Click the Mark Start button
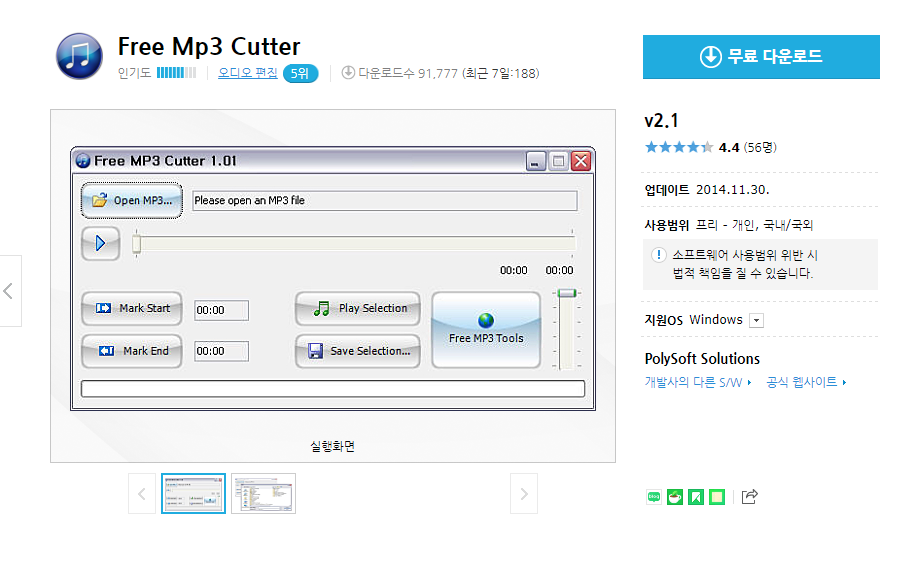908x564 pixels. coord(132,309)
